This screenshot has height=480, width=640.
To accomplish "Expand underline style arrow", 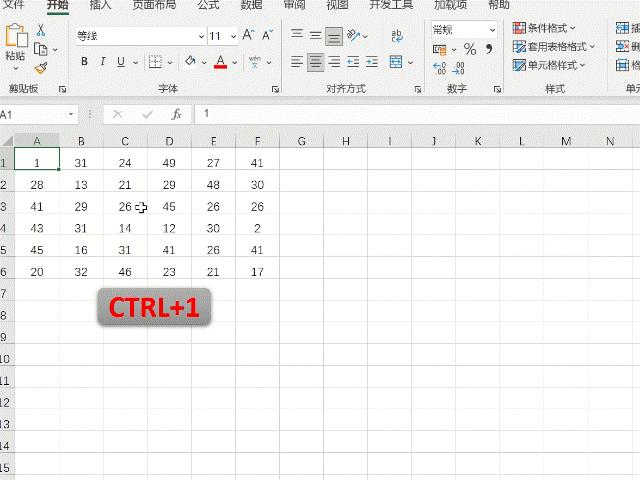I will click(x=136, y=63).
